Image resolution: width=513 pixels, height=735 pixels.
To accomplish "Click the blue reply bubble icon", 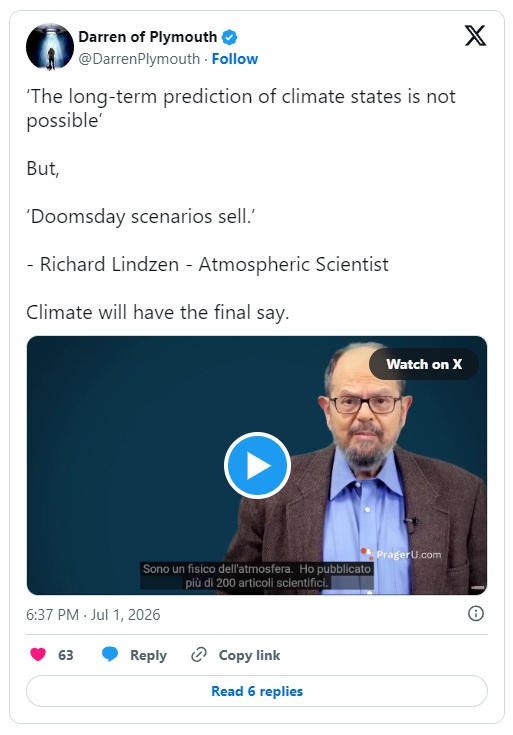I will 110,654.
